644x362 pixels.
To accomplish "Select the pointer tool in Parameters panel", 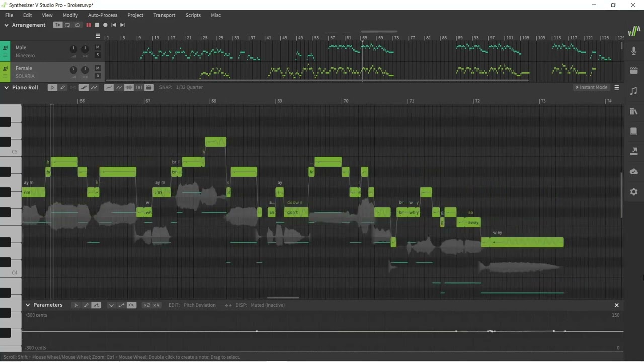I will click(x=76, y=305).
